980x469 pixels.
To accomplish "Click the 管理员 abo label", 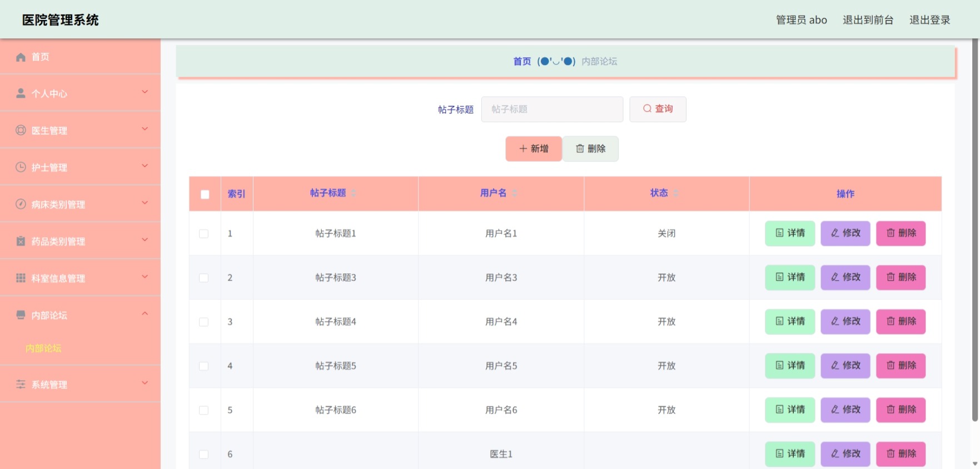I will (x=802, y=20).
